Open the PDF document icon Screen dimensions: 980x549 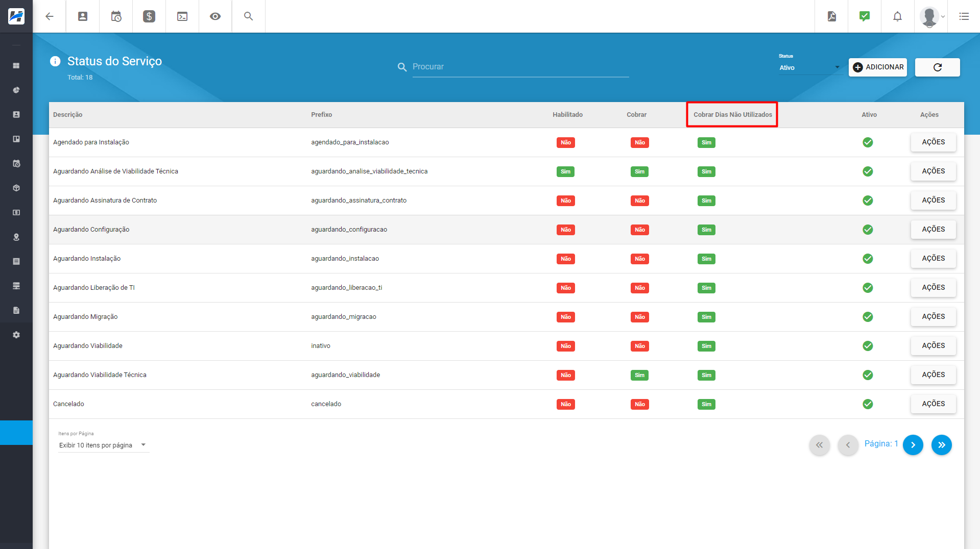tap(832, 16)
